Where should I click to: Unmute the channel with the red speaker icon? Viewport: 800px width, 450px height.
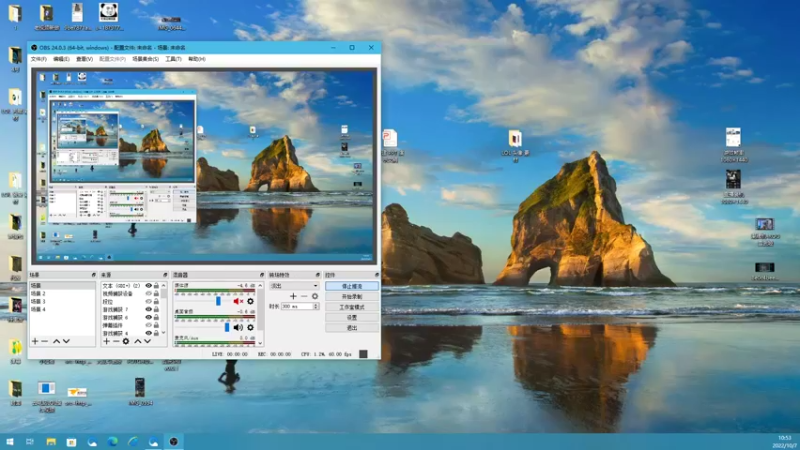238,302
